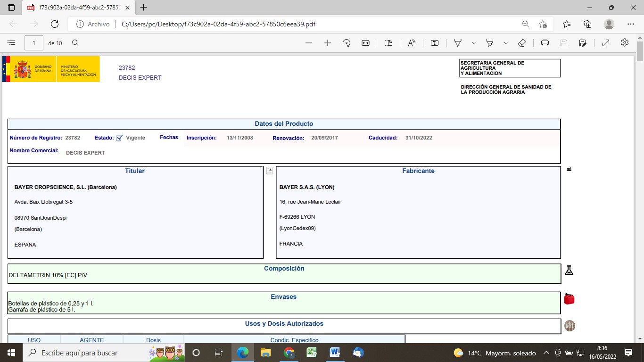
Task: Open a new browser tab
Action: (144, 8)
